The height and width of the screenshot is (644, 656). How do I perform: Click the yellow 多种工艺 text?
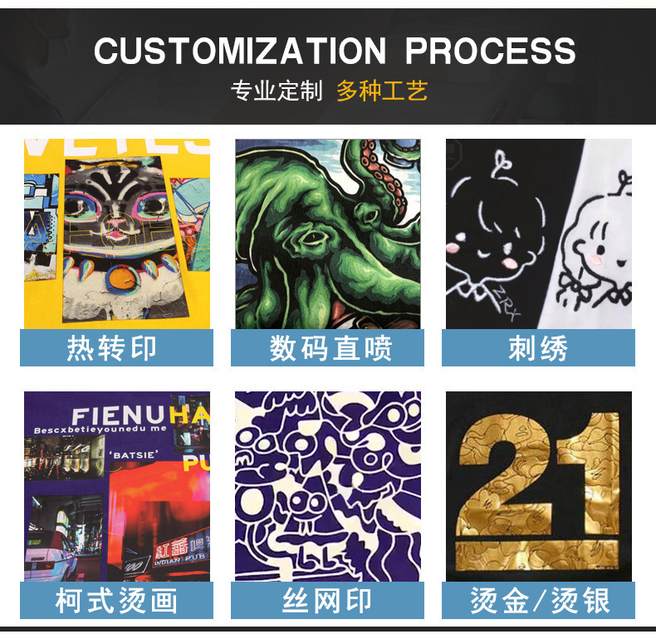(x=382, y=91)
